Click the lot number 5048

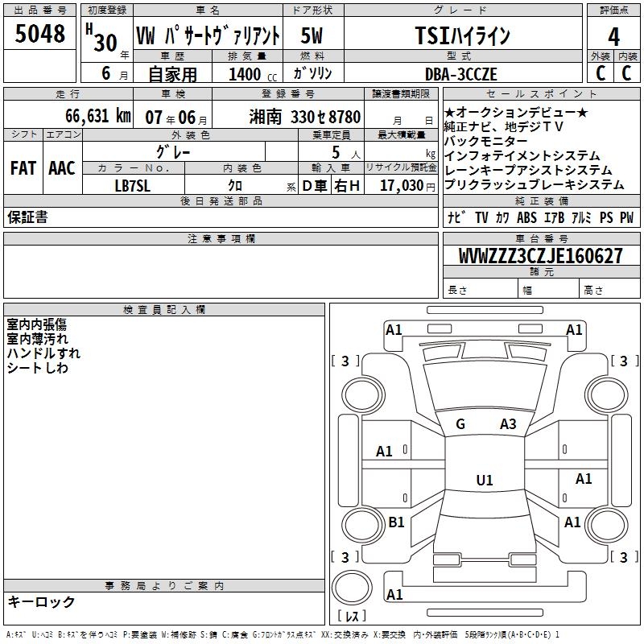click(x=39, y=33)
